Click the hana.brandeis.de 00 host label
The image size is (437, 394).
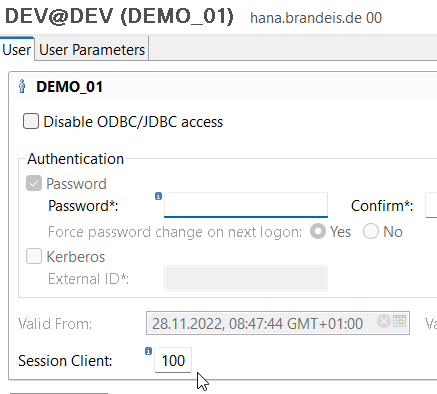pyautogui.click(x=316, y=18)
